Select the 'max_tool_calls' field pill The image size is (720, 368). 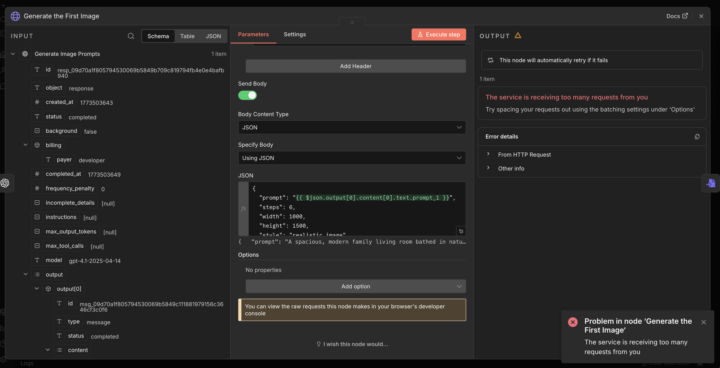pyautogui.click(x=59, y=246)
